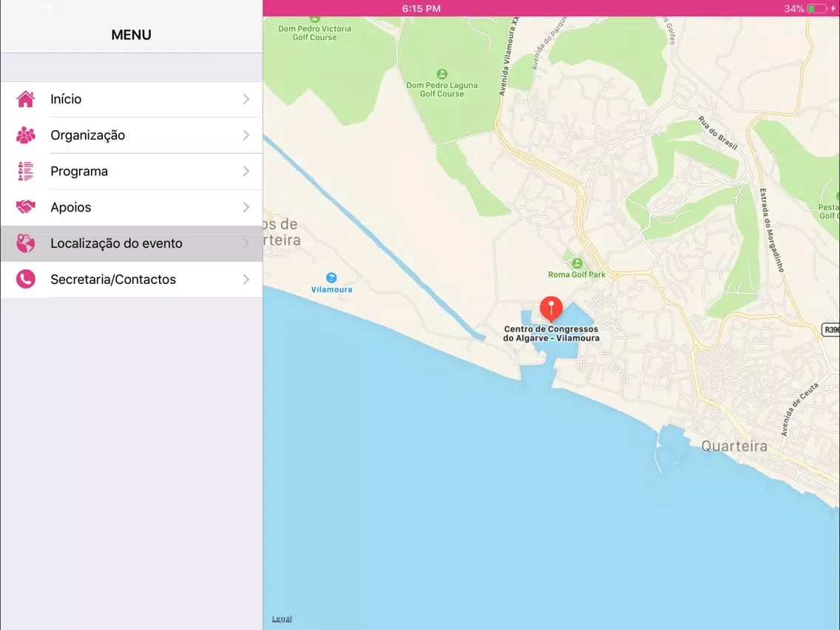Expand the Secretaria/Contactos row chevron
840x630 pixels.
(x=246, y=279)
